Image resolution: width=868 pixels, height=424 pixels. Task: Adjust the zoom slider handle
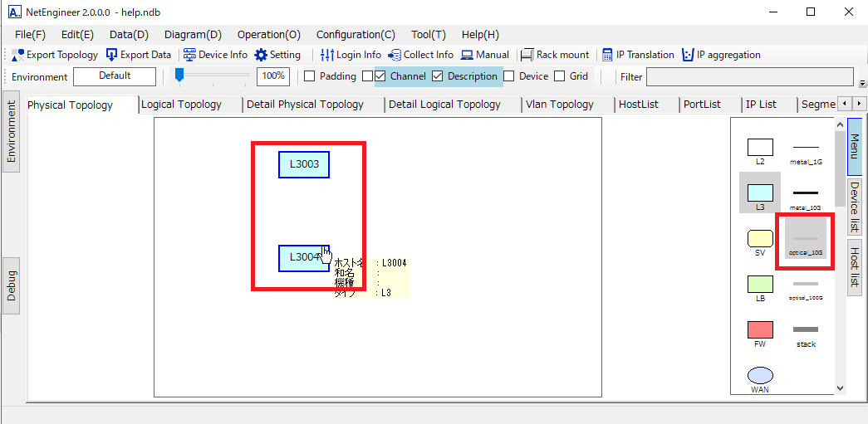(x=179, y=76)
